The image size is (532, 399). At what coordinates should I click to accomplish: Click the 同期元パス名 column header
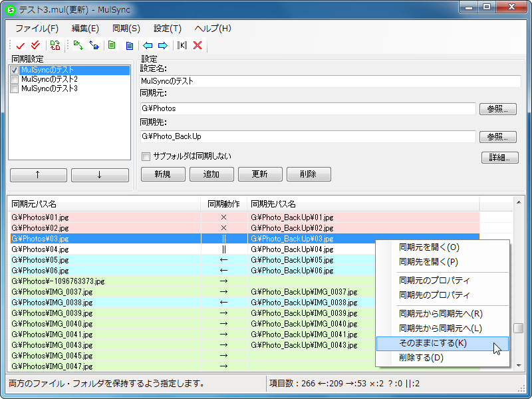click(x=104, y=204)
